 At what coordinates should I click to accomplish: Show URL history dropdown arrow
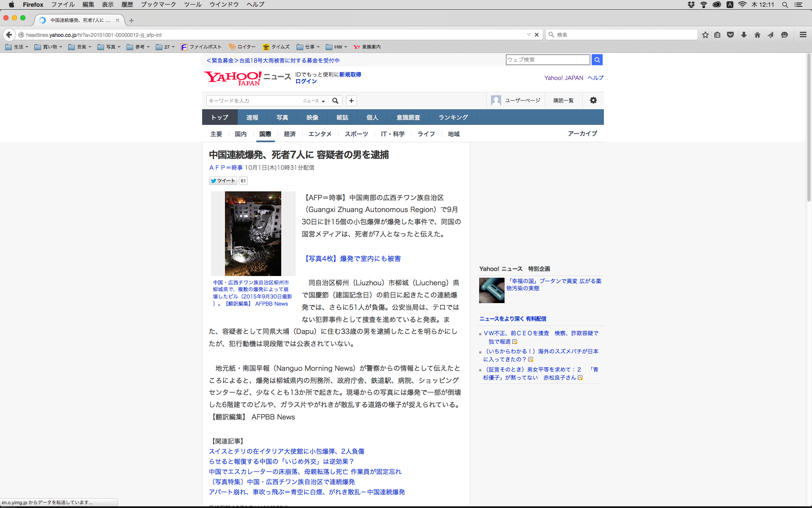[528, 35]
